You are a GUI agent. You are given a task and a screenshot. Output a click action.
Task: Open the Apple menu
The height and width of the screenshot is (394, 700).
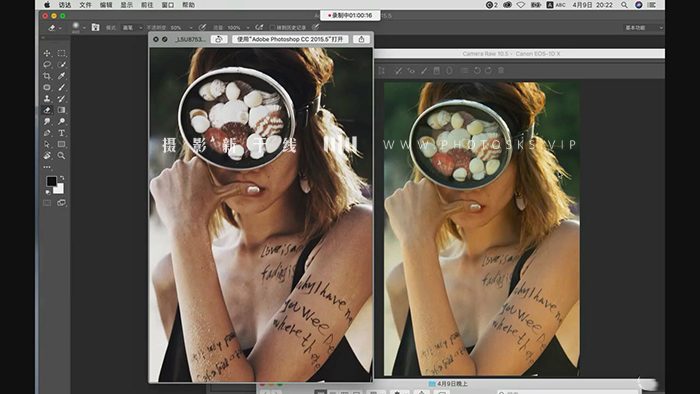(x=47, y=5)
